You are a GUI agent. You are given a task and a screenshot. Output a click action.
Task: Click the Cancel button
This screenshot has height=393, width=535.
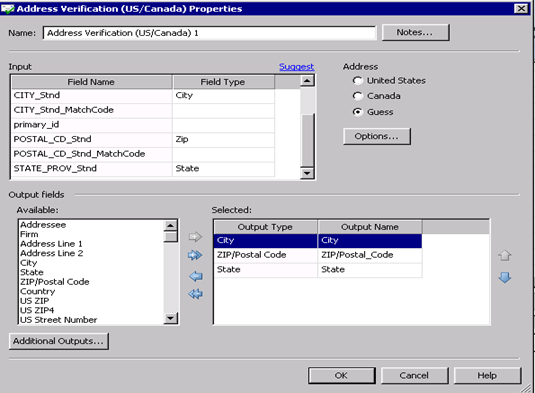click(414, 376)
